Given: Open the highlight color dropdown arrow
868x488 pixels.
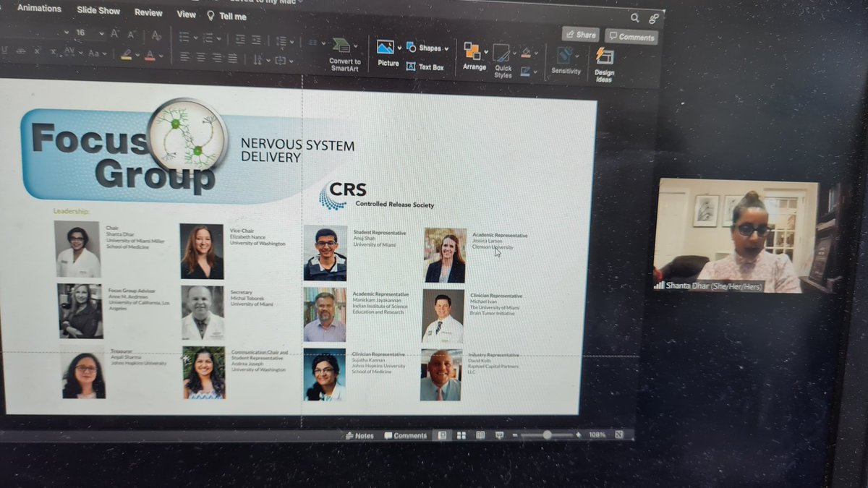Looking at the screenshot, I should 137,55.
